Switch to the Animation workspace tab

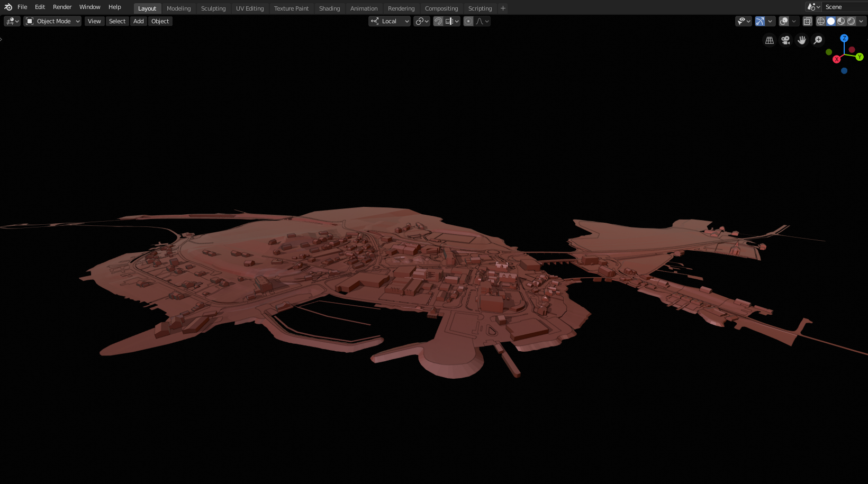[x=364, y=8]
